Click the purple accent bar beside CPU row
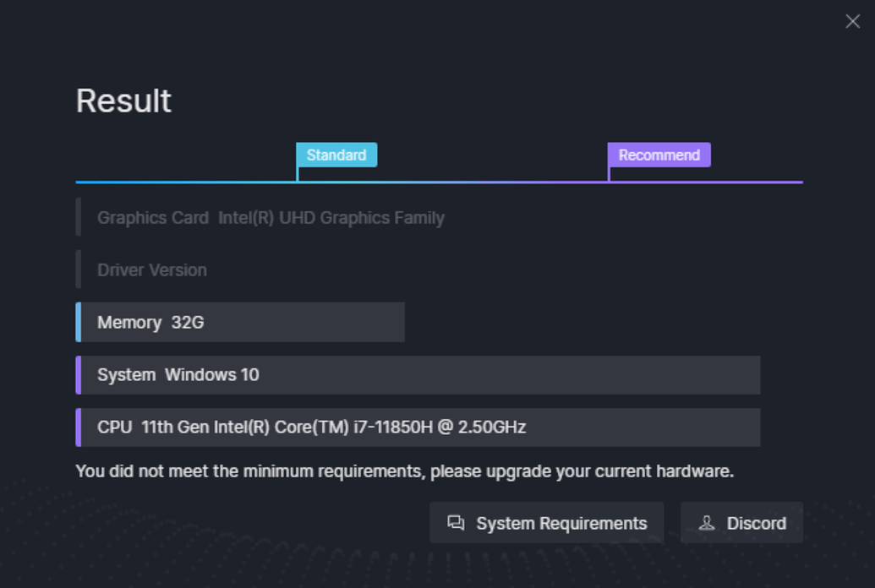 coord(78,427)
